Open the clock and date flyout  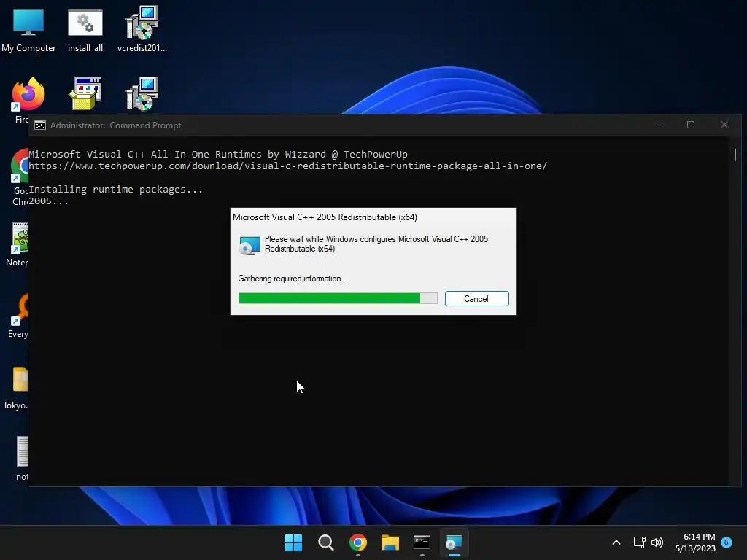(695, 542)
